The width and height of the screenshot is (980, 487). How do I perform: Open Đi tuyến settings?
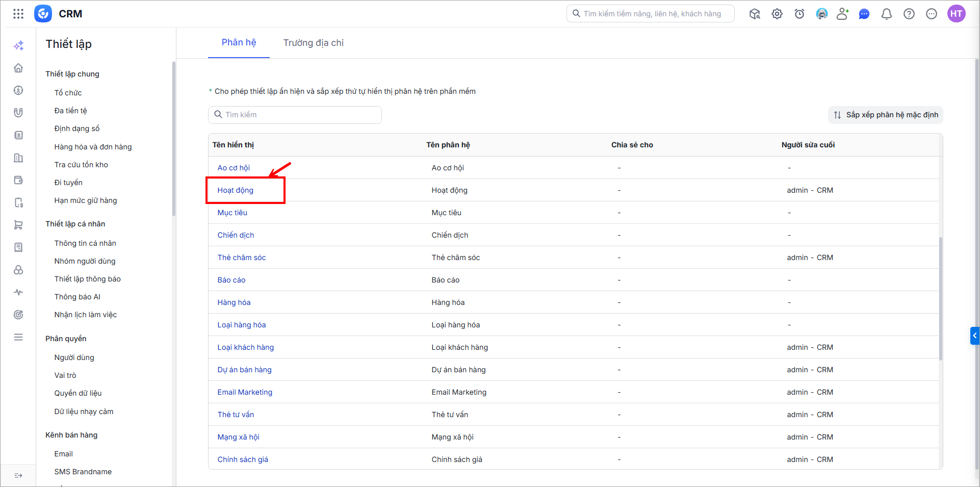point(68,183)
